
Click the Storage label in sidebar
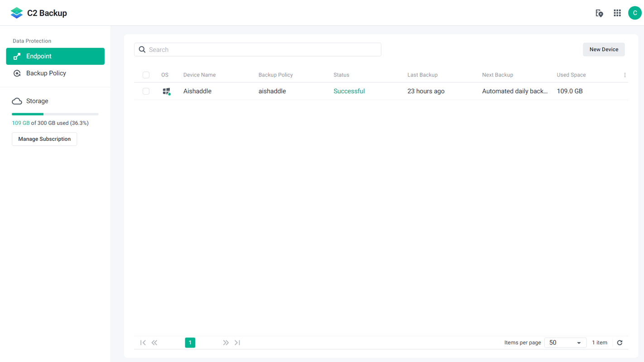click(37, 101)
